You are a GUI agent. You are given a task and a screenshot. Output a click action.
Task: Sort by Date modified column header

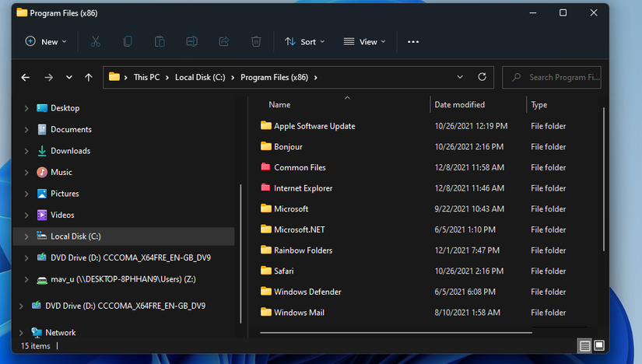click(x=460, y=104)
